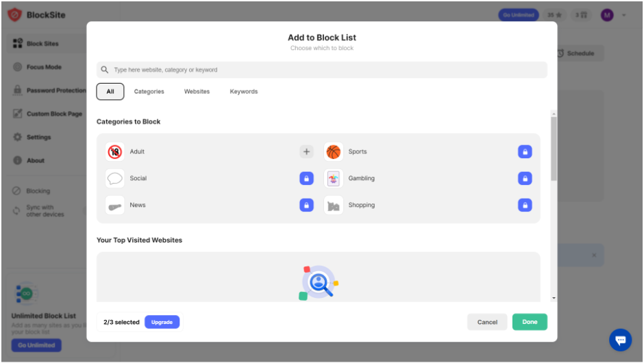Click the Adult 18+ category icon
Image resolution: width=644 pixels, height=363 pixels.
point(114,151)
